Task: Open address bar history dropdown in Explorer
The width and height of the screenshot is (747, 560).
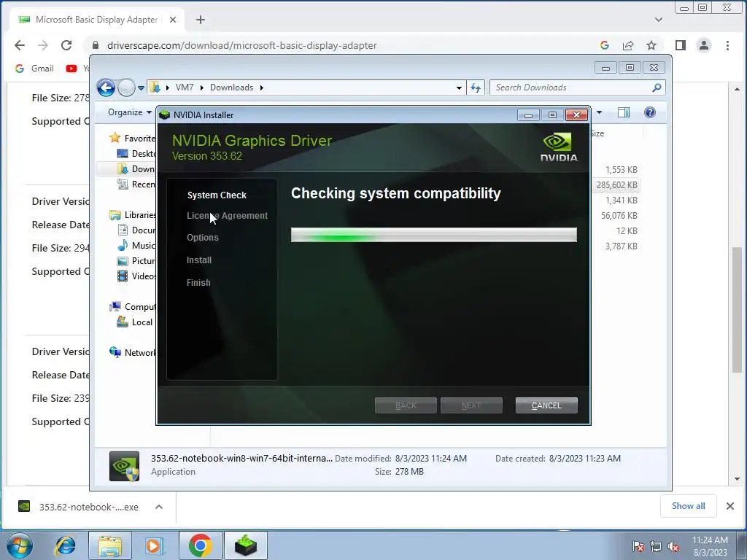Action: coord(459,87)
